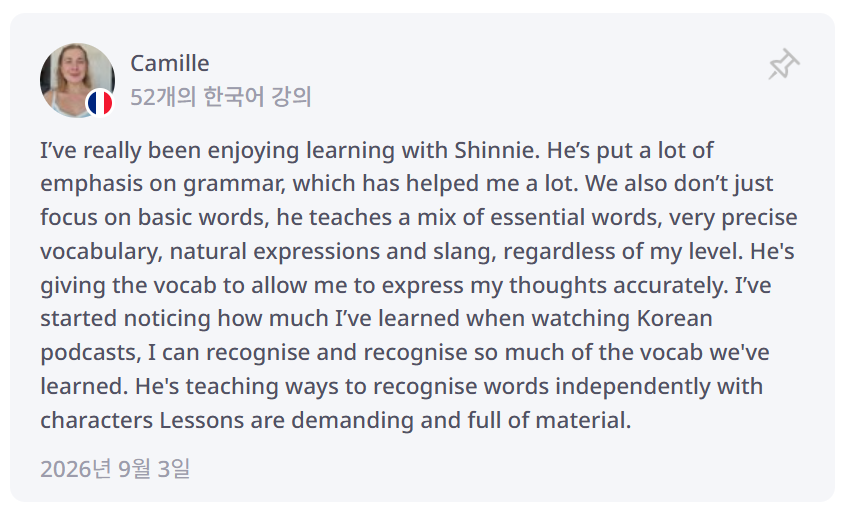The width and height of the screenshot is (845, 510).
Task: Click the review date 2026년 9월 3일
Action: pyautogui.click(x=115, y=468)
